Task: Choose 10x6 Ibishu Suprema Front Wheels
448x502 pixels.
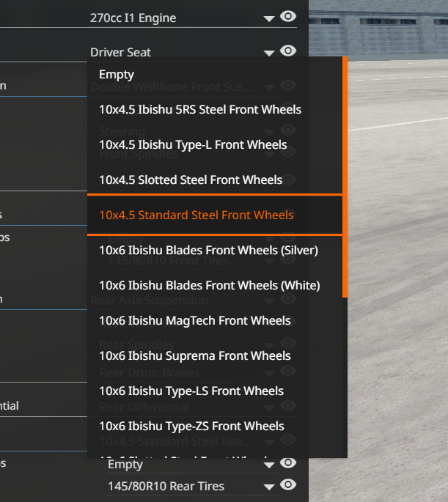Action: tap(194, 355)
